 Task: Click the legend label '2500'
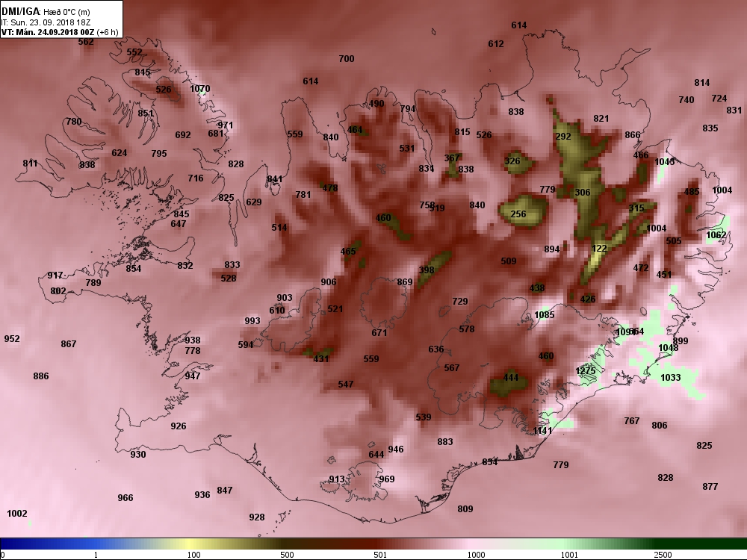(x=663, y=555)
